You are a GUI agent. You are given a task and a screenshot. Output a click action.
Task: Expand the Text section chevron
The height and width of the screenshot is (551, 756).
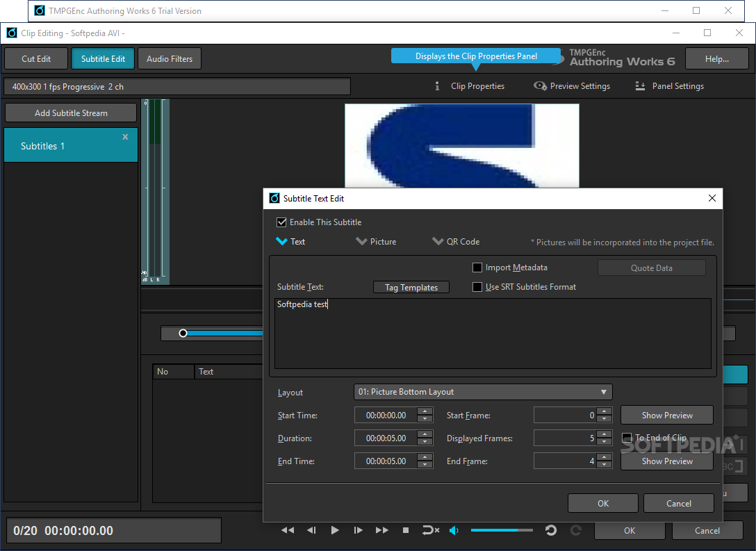(x=281, y=241)
